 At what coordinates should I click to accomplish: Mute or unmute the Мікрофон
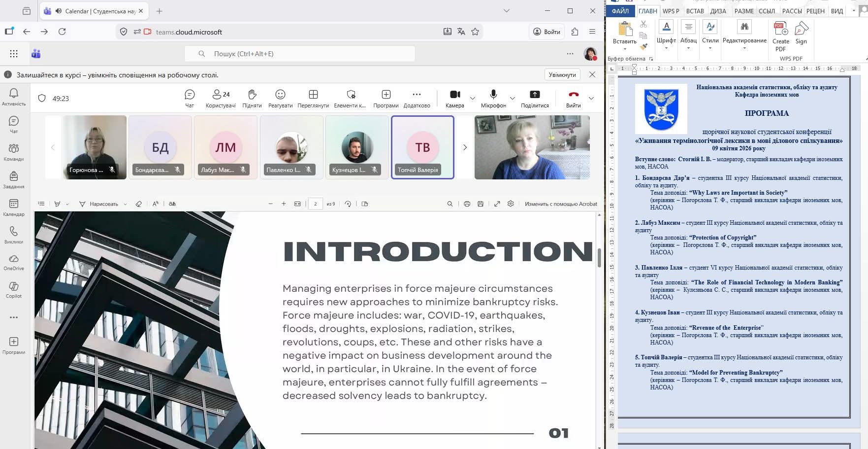(493, 98)
